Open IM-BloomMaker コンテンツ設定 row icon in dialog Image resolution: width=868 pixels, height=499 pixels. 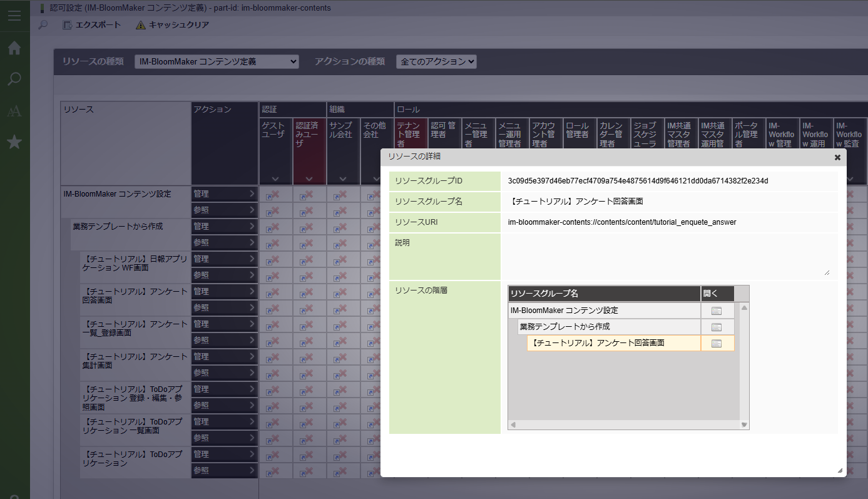pos(717,311)
